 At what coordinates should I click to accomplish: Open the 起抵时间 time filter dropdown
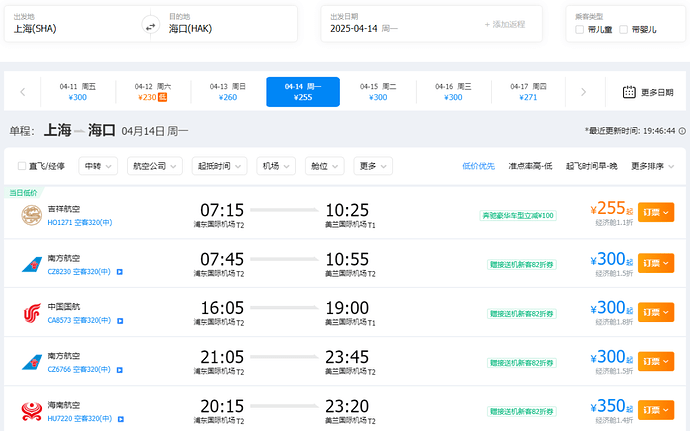(220, 166)
